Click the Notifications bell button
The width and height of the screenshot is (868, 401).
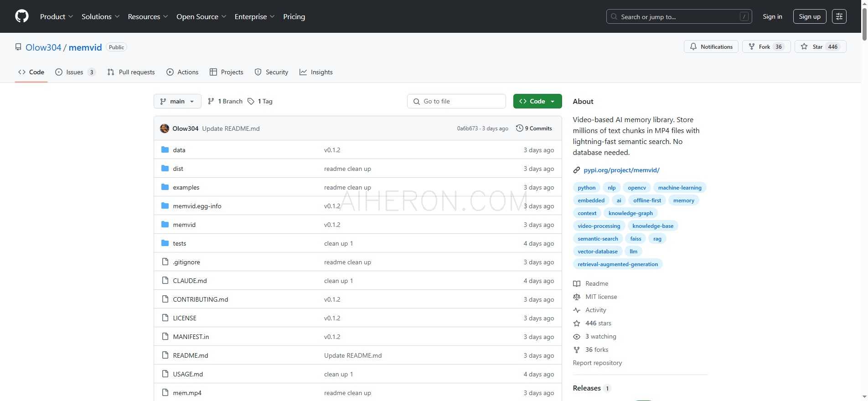pos(711,46)
